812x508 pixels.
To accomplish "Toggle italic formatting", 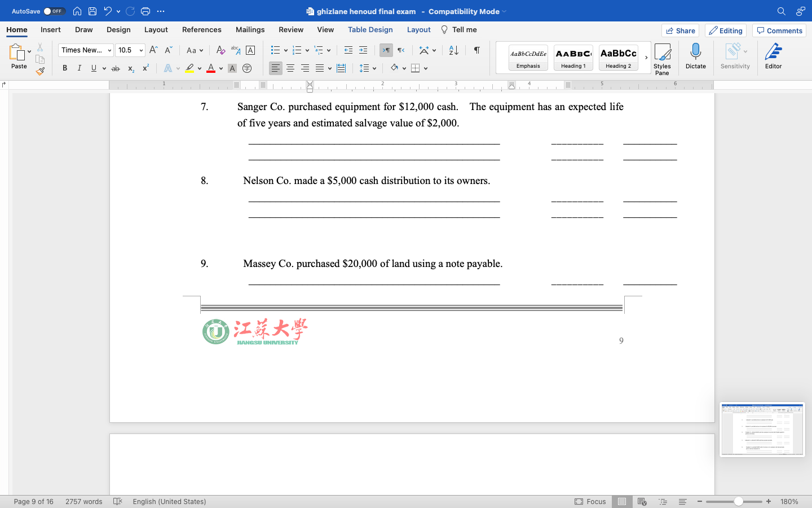I will (80, 68).
